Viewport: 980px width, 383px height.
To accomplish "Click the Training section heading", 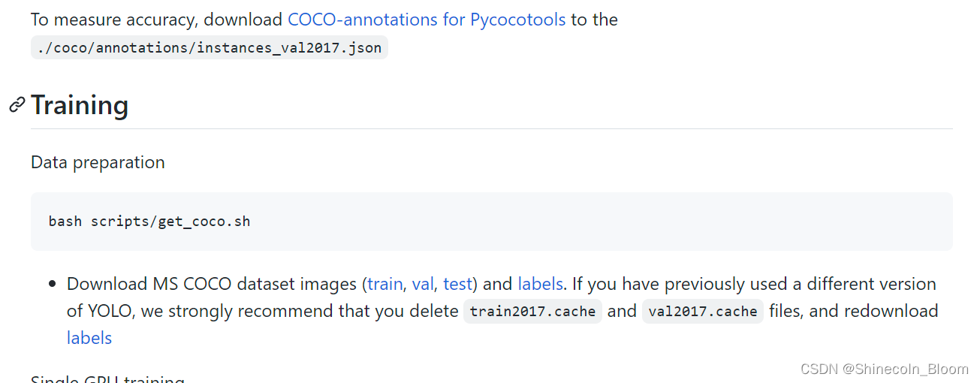I will [x=80, y=105].
